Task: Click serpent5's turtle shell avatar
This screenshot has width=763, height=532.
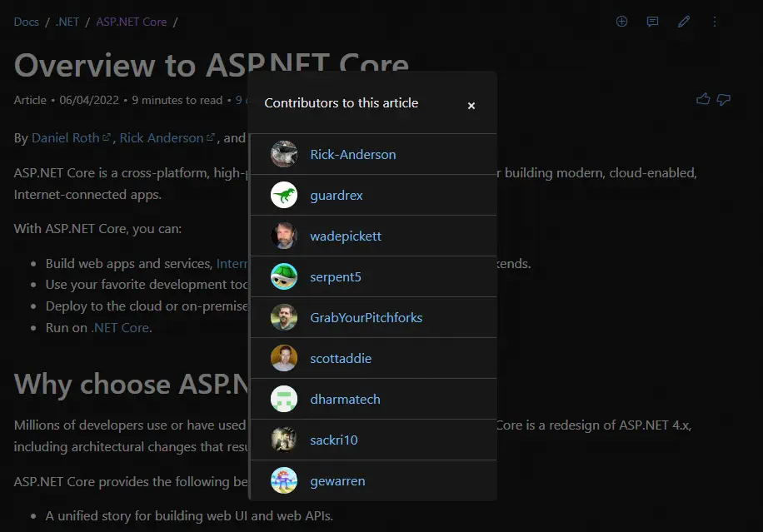Action: [x=284, y=276]
